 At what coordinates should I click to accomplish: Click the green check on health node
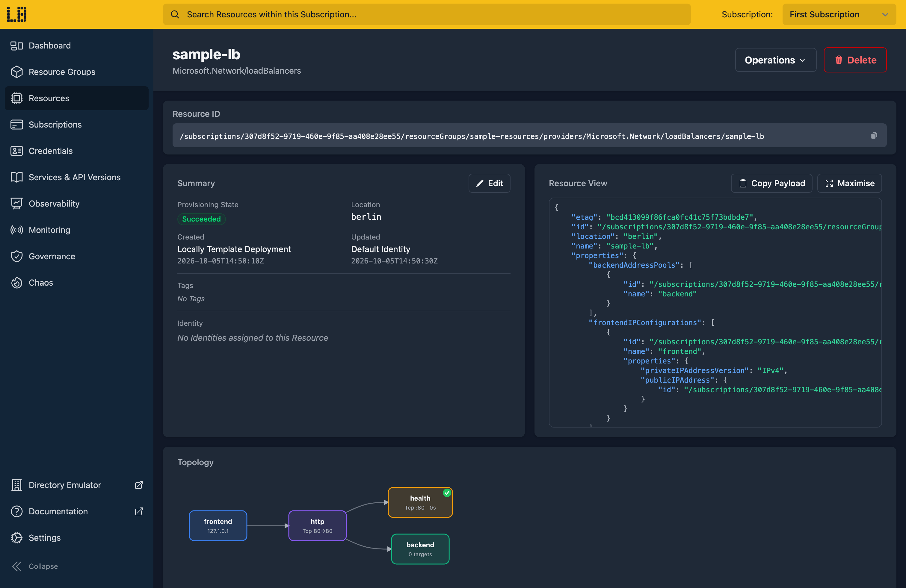[447, 493]
